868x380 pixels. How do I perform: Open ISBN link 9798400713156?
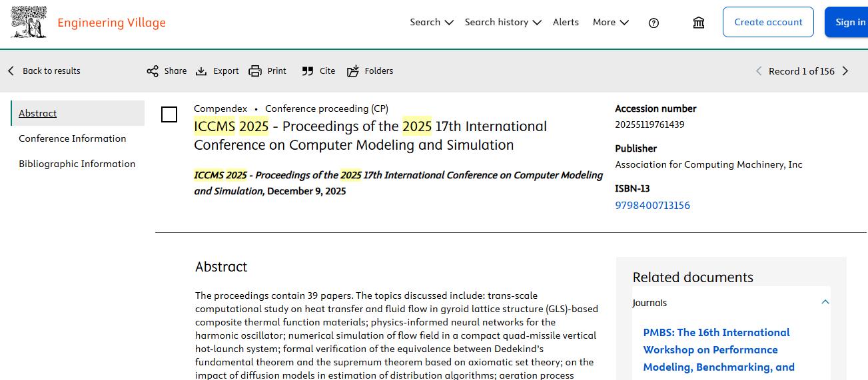tap(652, 206)
